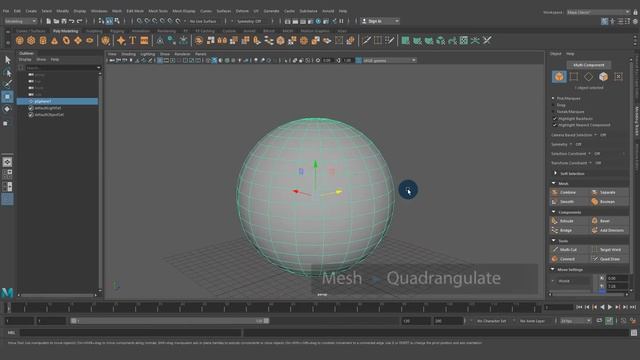Select the four-pane layout icon on left
The image size is (640, 360).
pos(7,174)
